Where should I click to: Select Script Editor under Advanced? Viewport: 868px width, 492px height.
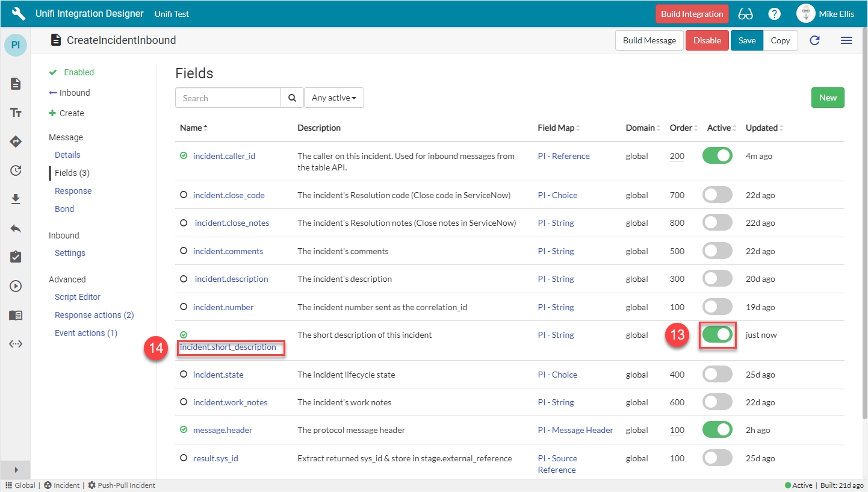click(x=77, y=297)
